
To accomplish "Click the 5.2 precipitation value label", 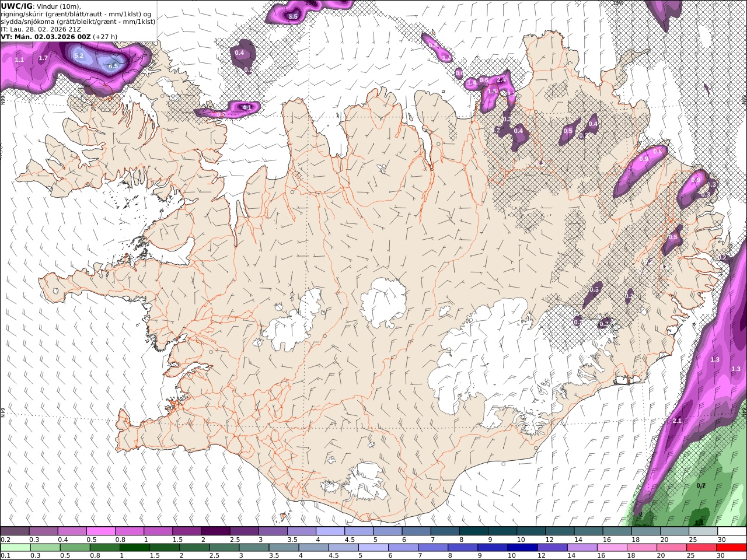I will click(x=79, y=56).
